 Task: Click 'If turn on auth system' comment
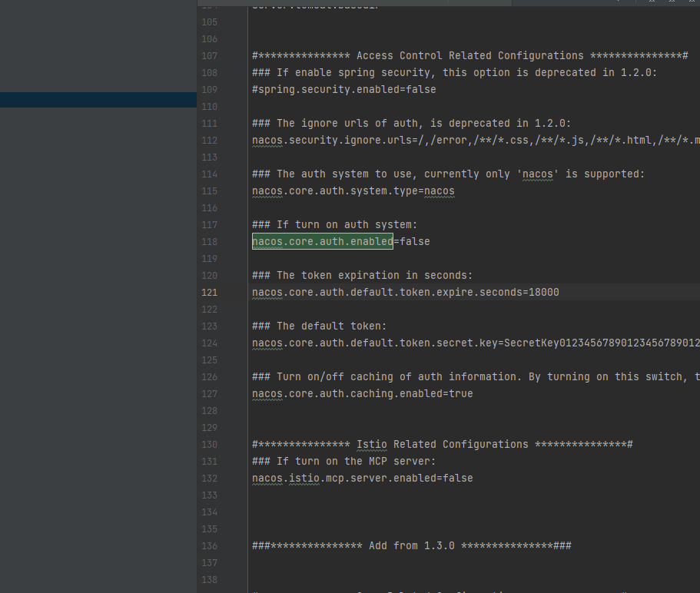[334, 225]
